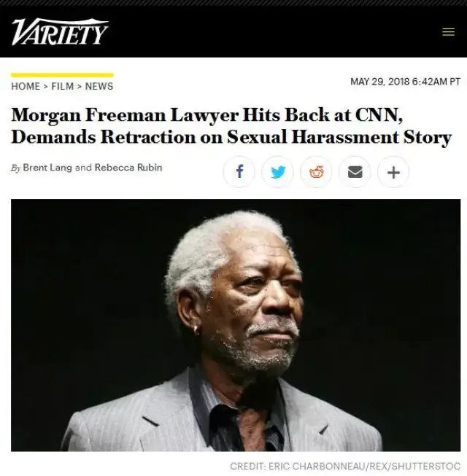
Task: Open FILM breadcrumb section
Action: 62,86
